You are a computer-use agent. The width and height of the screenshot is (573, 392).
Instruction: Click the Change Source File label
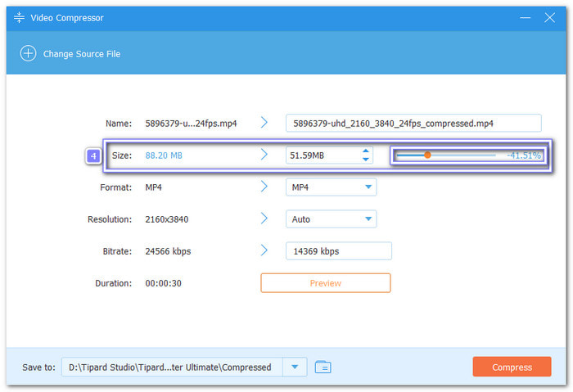82,54
